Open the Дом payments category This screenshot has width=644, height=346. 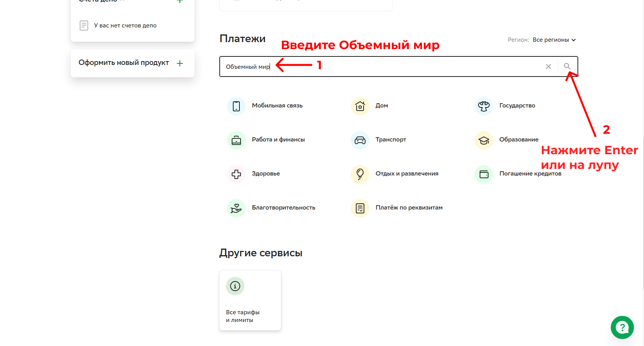[x=382, y=106]
